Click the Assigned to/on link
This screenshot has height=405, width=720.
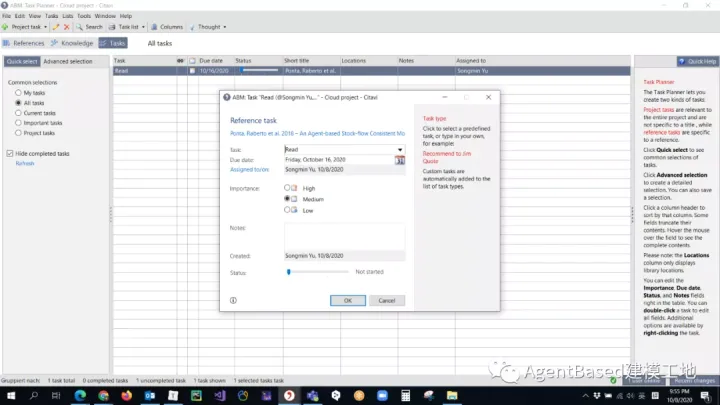click(249, 169)
